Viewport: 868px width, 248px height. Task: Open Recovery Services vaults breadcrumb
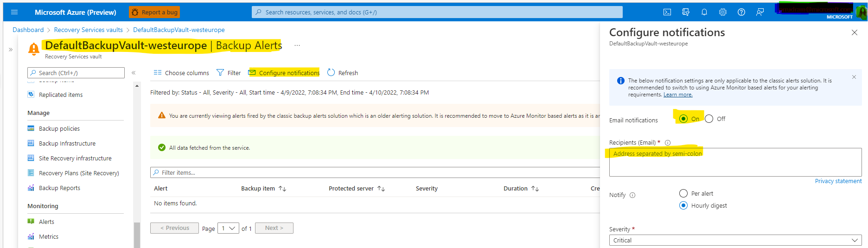(88, 30)
